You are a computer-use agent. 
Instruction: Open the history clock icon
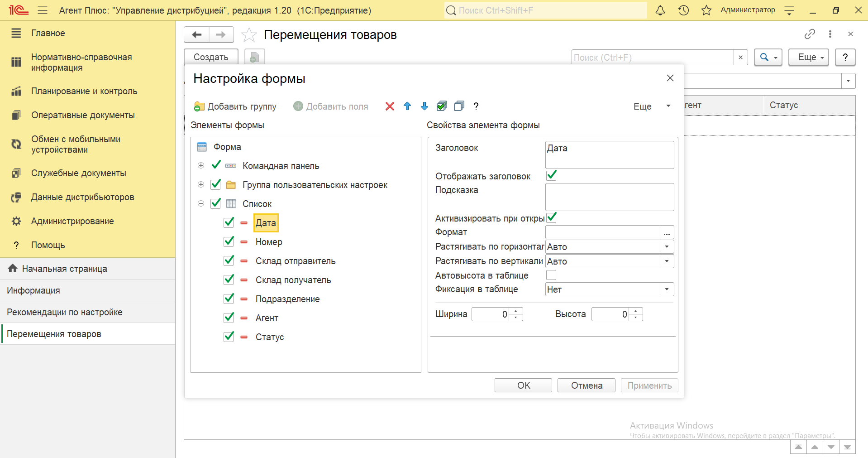(683, 10)
